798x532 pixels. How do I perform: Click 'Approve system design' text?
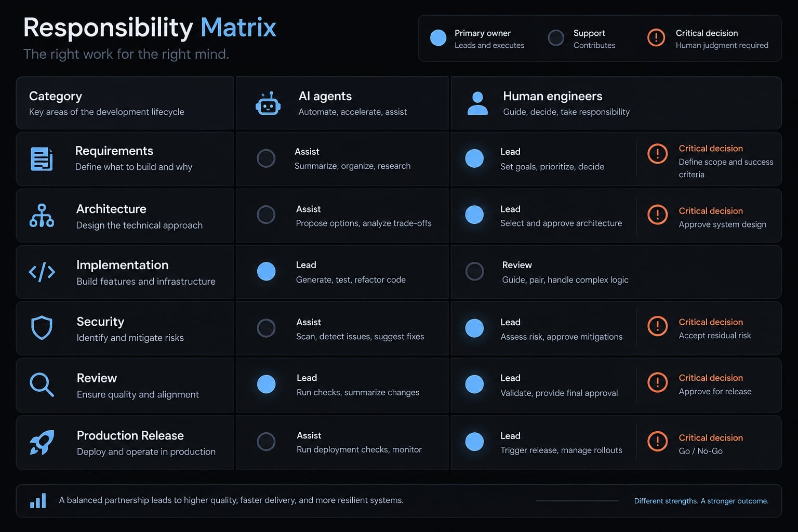(723, 224)
